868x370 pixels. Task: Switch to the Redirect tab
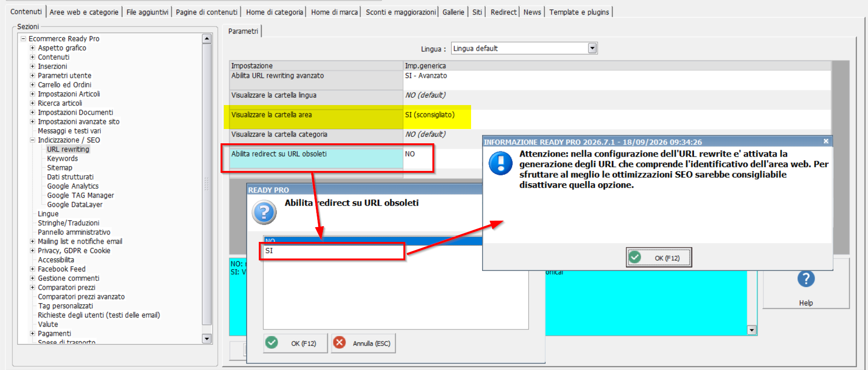(x=503, y=12)
